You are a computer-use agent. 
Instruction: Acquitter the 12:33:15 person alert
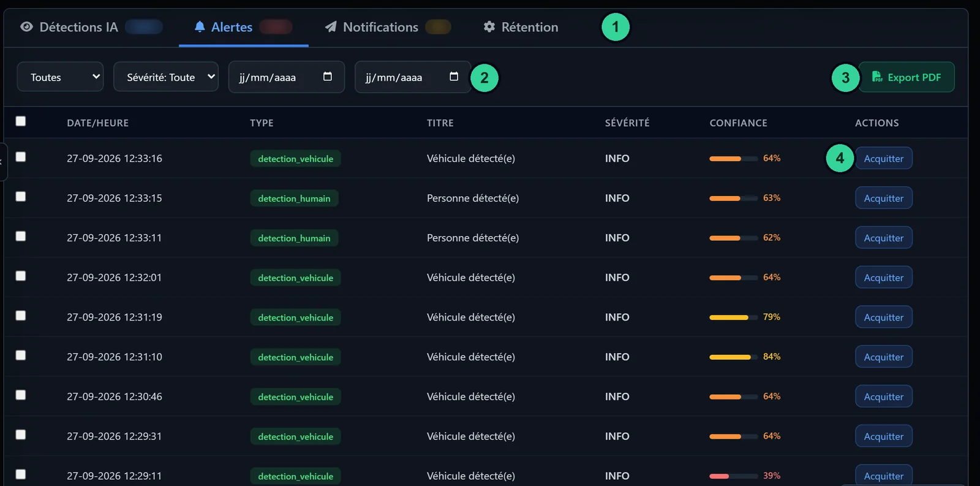click(884, 198)
